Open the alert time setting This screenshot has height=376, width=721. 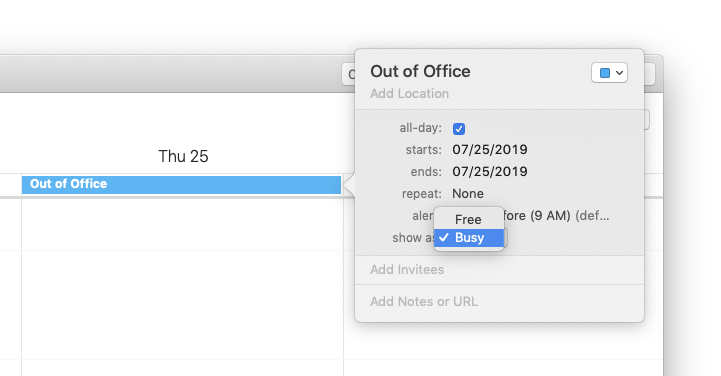click(556, 216)
